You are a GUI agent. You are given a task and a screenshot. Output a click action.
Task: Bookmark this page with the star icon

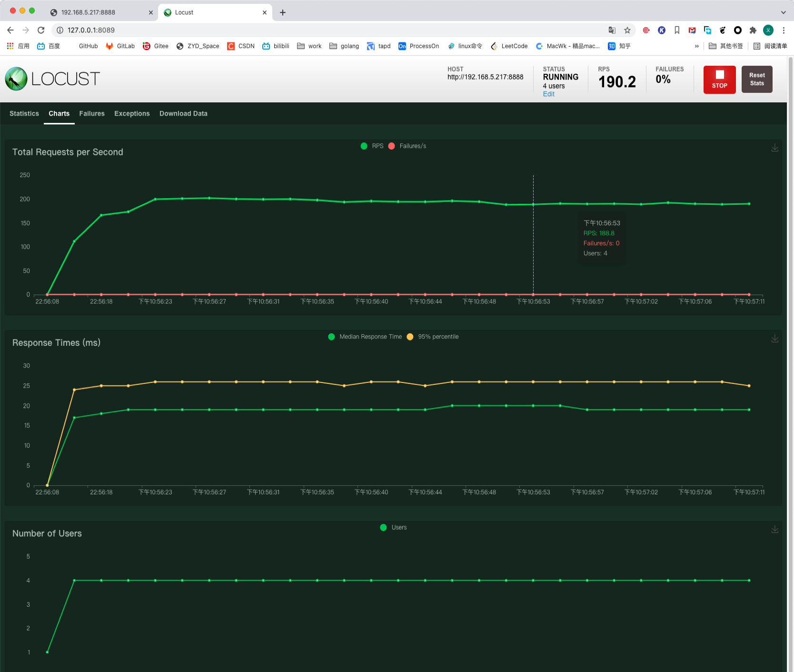627,30
